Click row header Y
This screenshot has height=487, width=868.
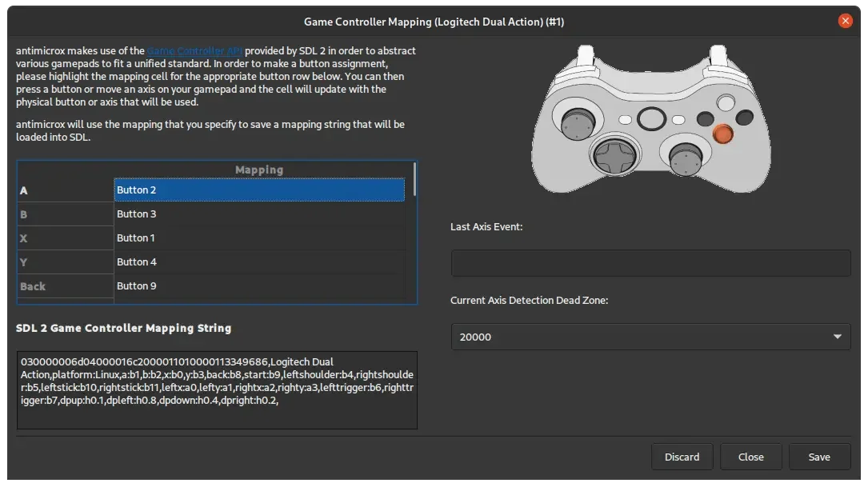(x=66, y=262)
